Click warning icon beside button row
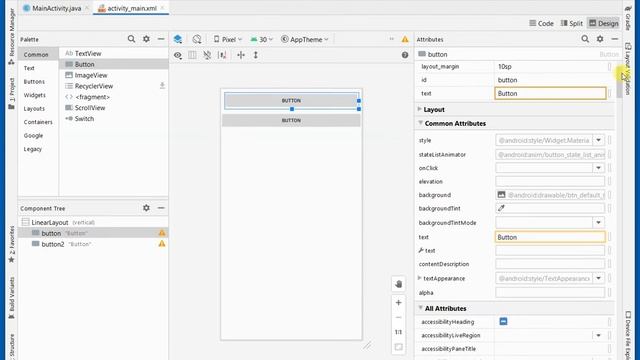Viewport: 640px width, 360px height. pos(162,233)
